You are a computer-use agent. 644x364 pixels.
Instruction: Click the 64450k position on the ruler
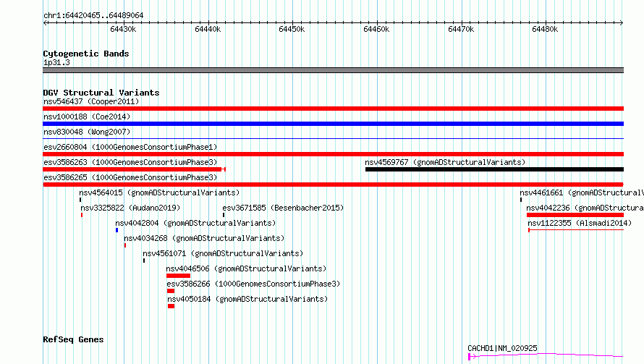(292, 29)
